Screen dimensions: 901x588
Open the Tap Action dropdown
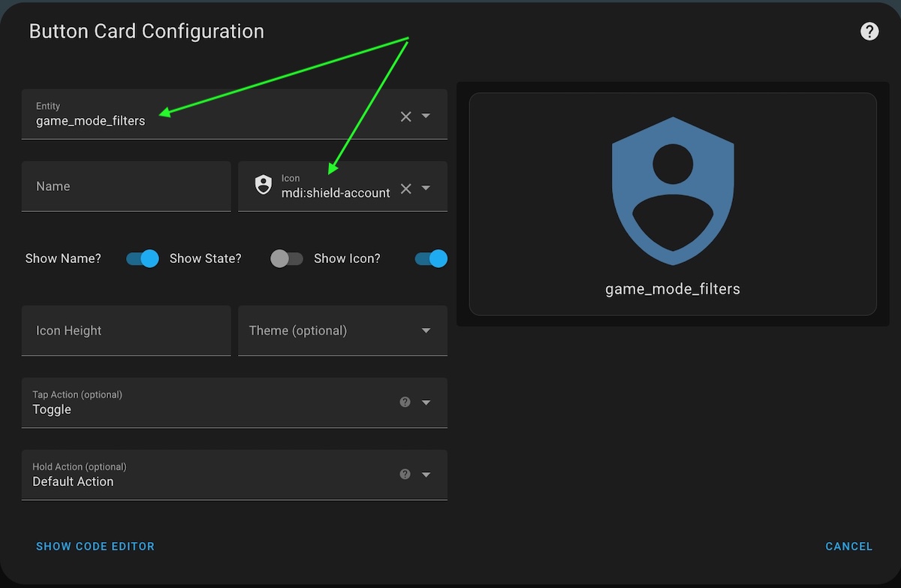click(426, 402)
